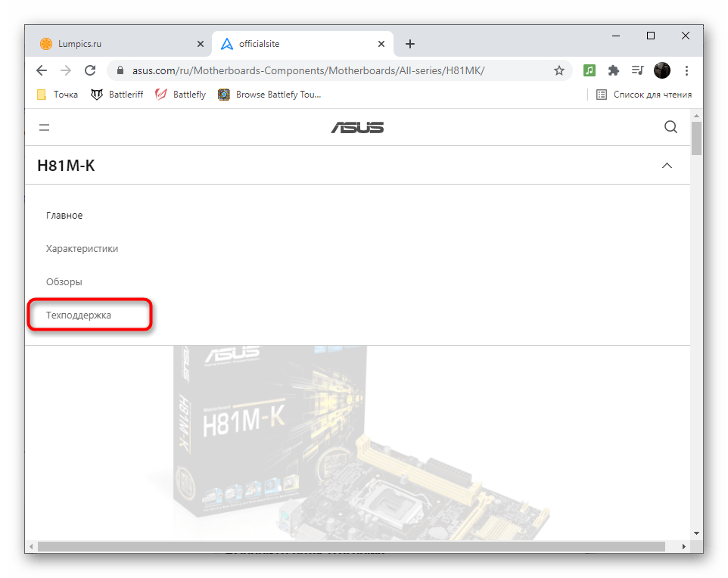Bookmark this page with the star icon
728x578 pixels.
[x=559, y=70]
